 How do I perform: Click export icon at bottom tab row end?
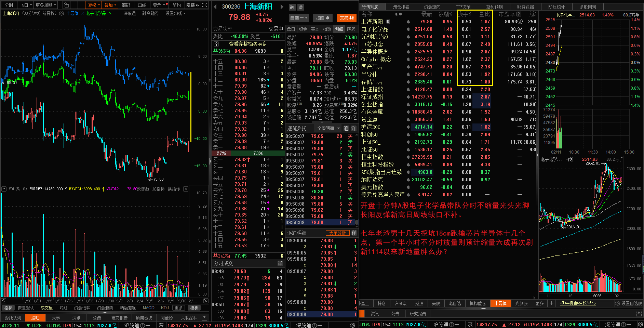[204, 318]
